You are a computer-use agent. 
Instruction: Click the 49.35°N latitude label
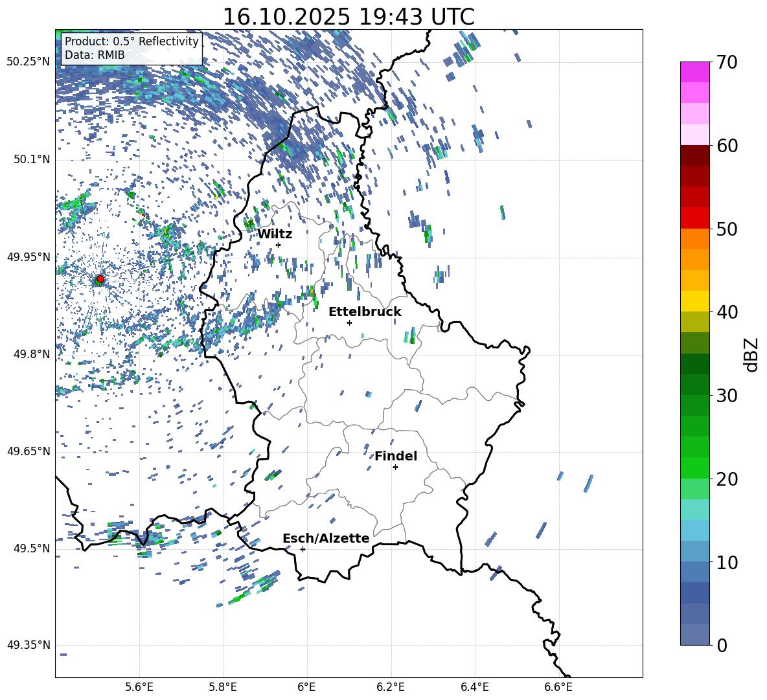29,645
